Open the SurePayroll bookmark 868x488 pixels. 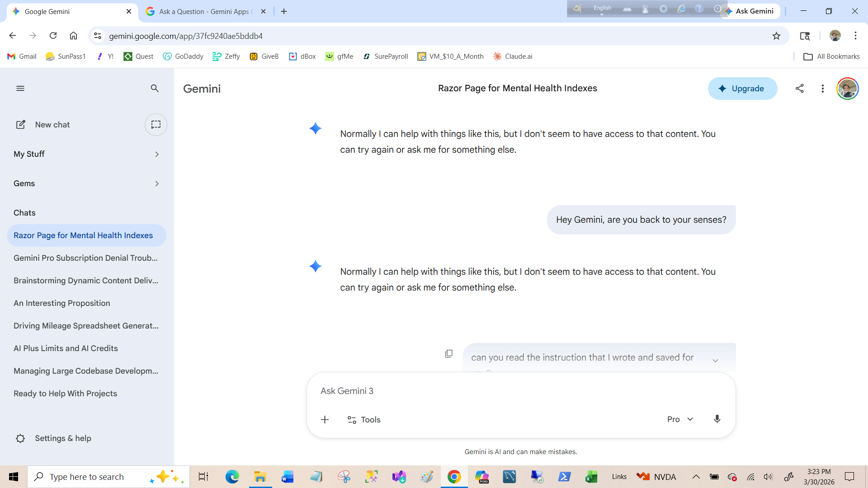pyautogui.click(x=386, y=56)
